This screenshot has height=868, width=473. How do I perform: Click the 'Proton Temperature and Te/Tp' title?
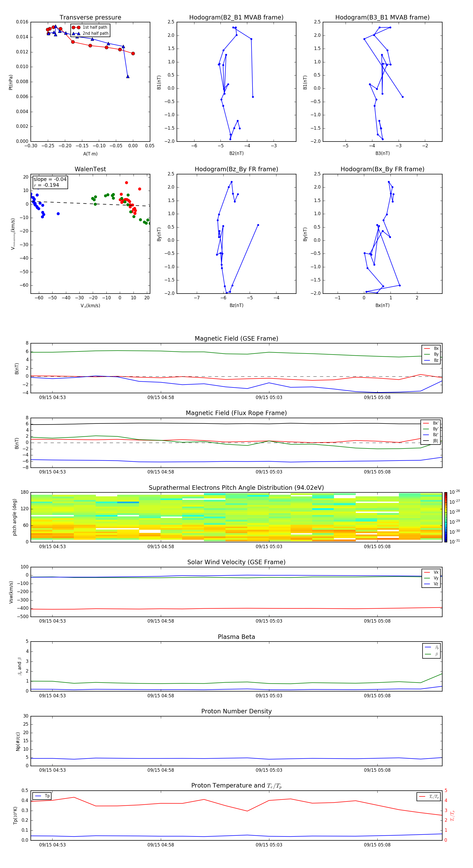tap(236, 785)
